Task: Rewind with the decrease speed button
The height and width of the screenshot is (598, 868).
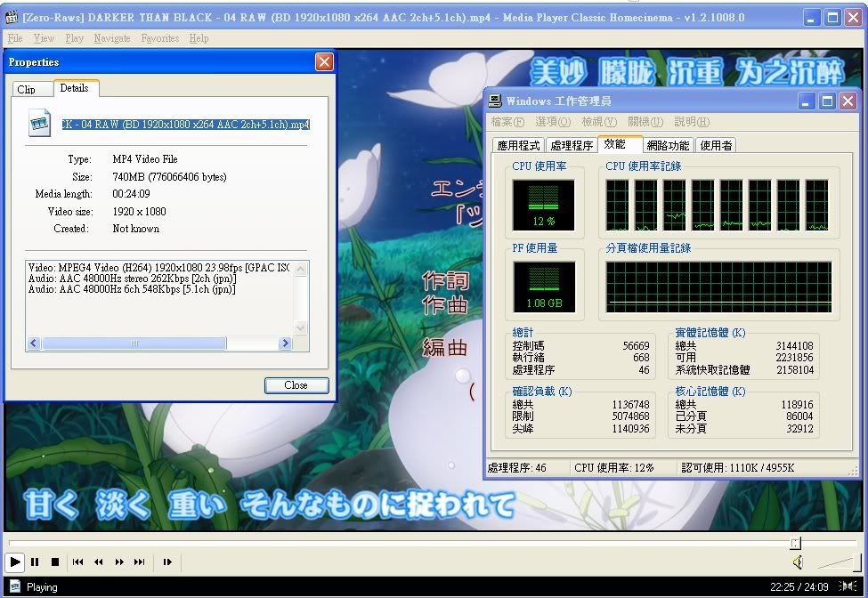Action: pyautogui.click(x=99, y=562)
